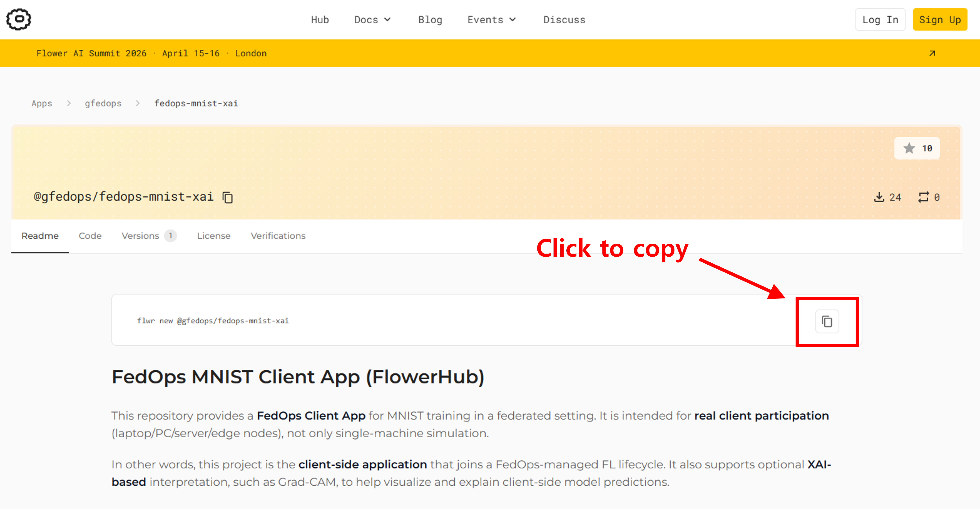Go to the Blog page
The width and height of the screenshot is (980, 509).
click(430, 20)
